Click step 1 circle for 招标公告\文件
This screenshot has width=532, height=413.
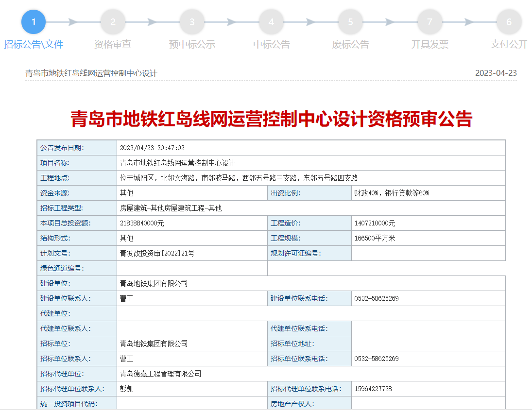coord(33,22)
